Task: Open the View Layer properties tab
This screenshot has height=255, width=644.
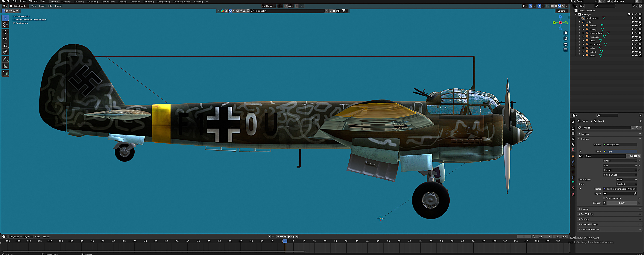Action: [x=573, y=139]
